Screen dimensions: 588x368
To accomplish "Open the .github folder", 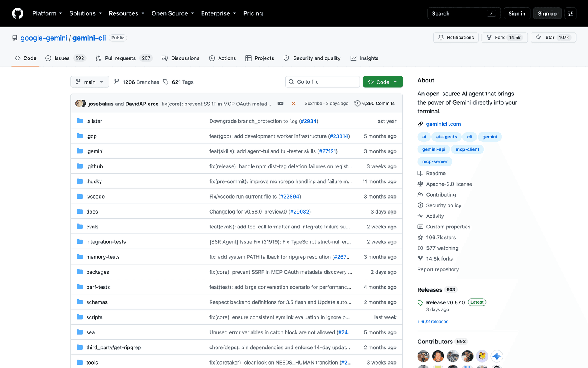I will pyautogui.click(x=95, y=166).
